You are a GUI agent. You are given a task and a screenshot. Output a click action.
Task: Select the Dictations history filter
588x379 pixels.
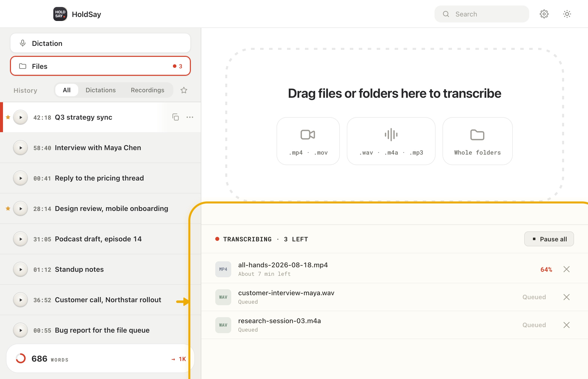click(x=101, y=90)
